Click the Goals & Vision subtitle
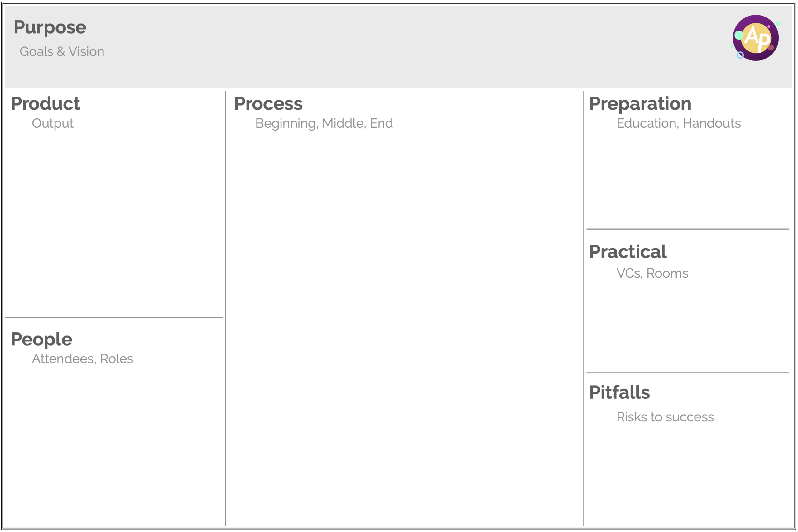 (x=62, y=52)
